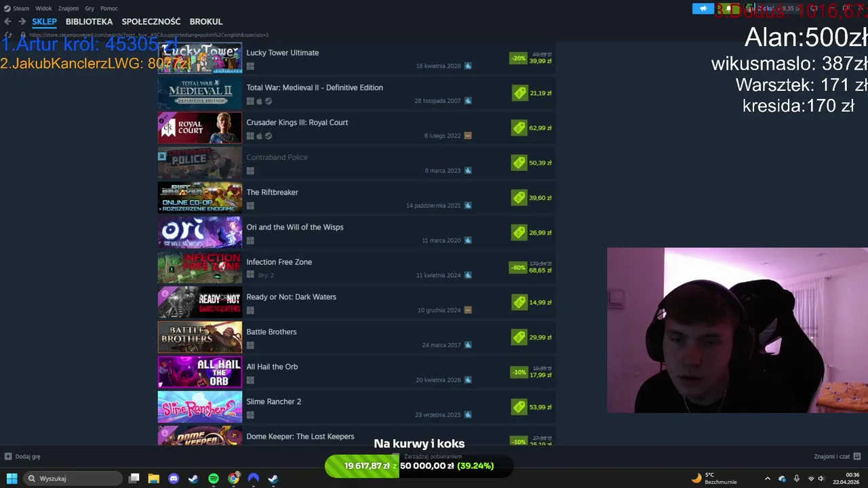The image size is (868, 488).
Task: Open the All Hail the Orb store page
Action: pyautogui.click(x=357, y=372)
